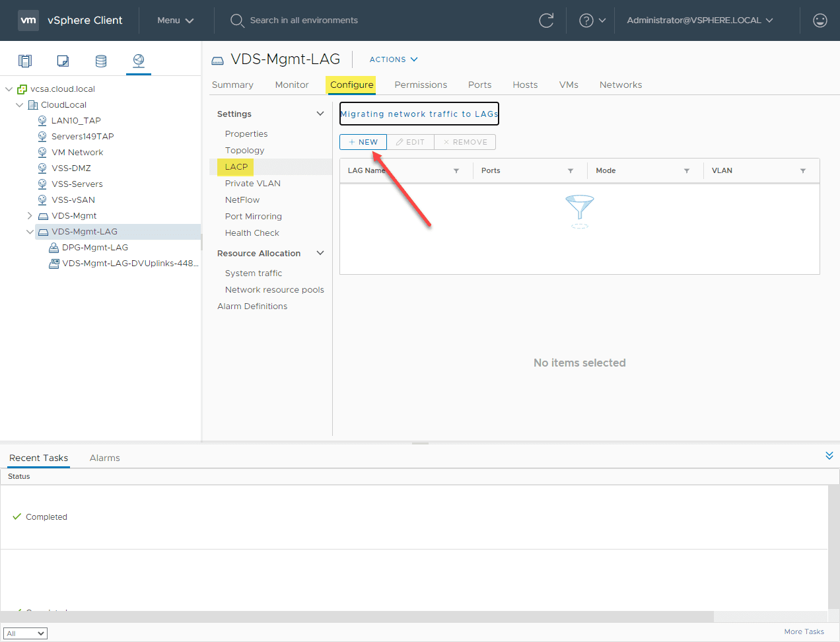Viewport: 840px width, 642px height.
Task: Create a NEW LAG
Action: [x=363, y=142]
